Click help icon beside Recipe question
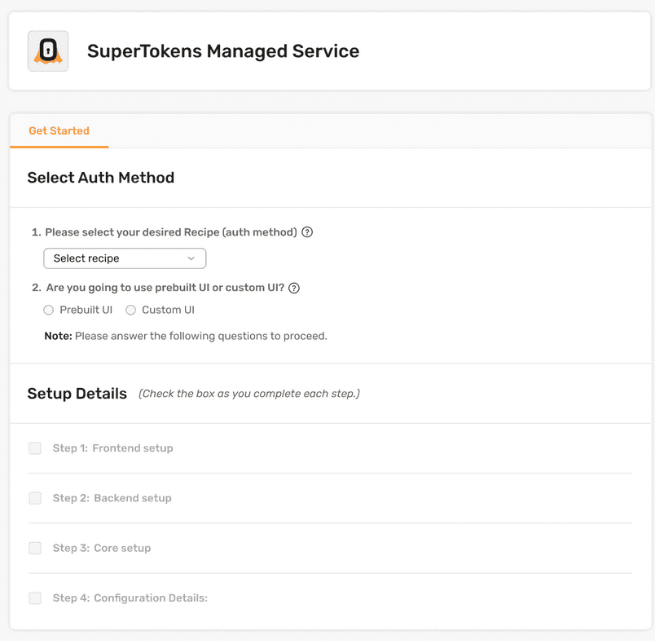The width and height of the screenshot is (655, 644). (x=307, y=232)
